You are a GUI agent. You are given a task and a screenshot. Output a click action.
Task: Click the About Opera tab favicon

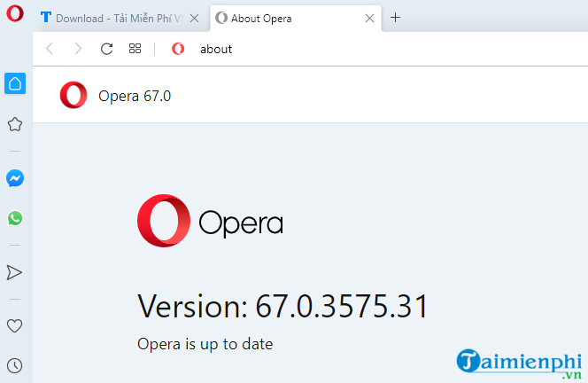point(221,18)
